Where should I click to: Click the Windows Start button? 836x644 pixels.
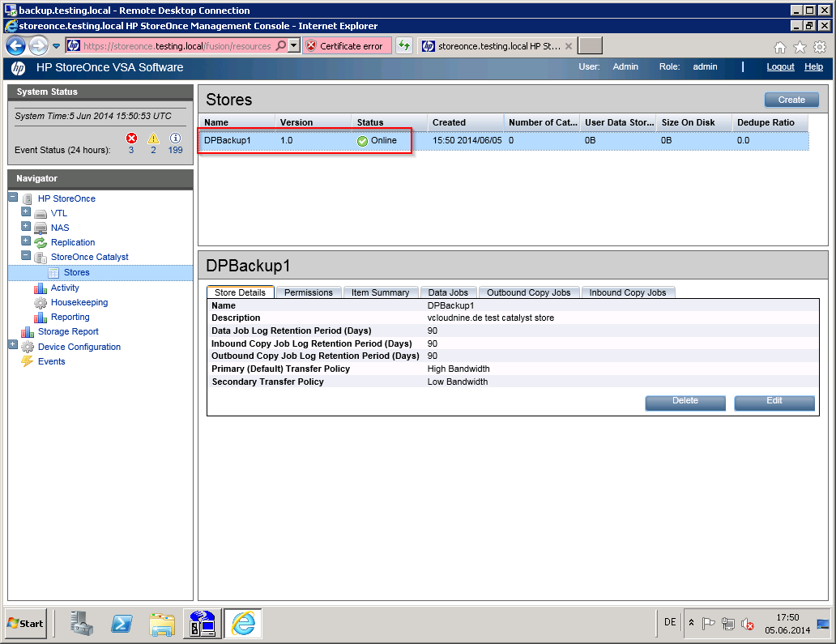pyautogui.click(x=26, y=623)
